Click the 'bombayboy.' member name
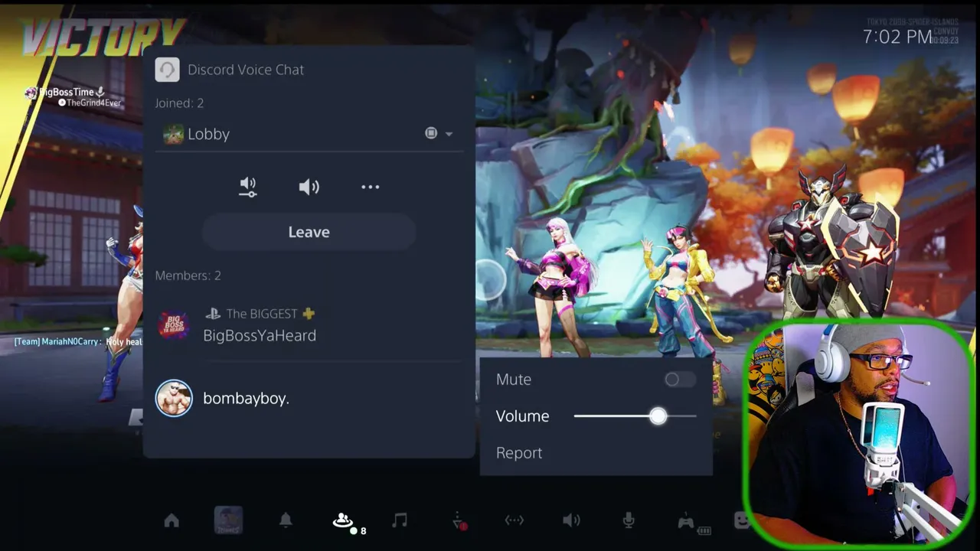Image resolution: width=980 pixels, height=551 pixels. point(246,399)
